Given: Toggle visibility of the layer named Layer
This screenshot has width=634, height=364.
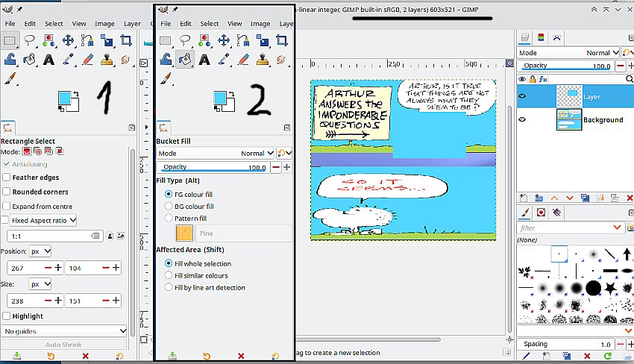Looking at the screenshot, I should coord(522,96).
